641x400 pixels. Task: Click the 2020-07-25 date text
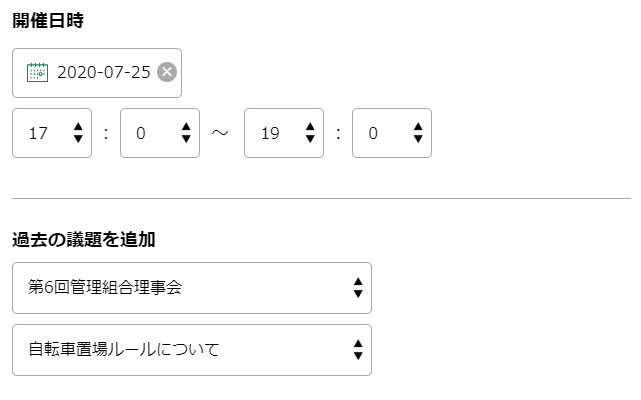coord(103,72)
